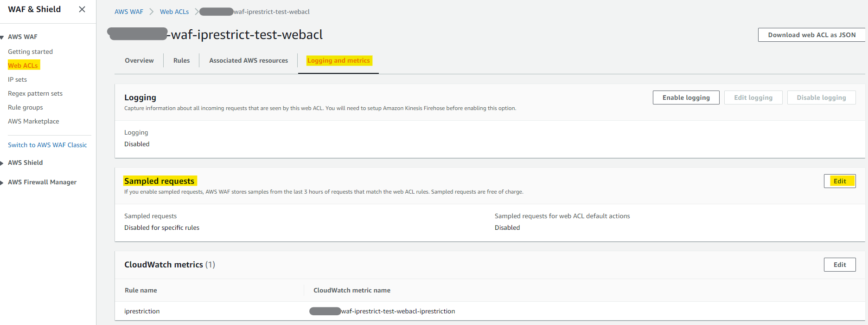
Task: Switch to the Overview tab
Action: click(x=139, y=60)
